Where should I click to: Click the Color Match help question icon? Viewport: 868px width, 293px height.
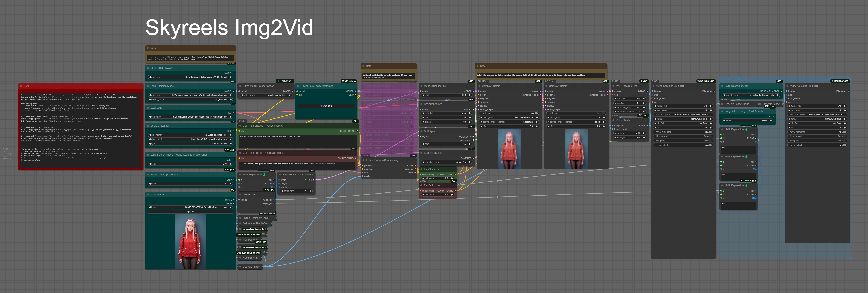pyautogui.click(x=646, y=120)
